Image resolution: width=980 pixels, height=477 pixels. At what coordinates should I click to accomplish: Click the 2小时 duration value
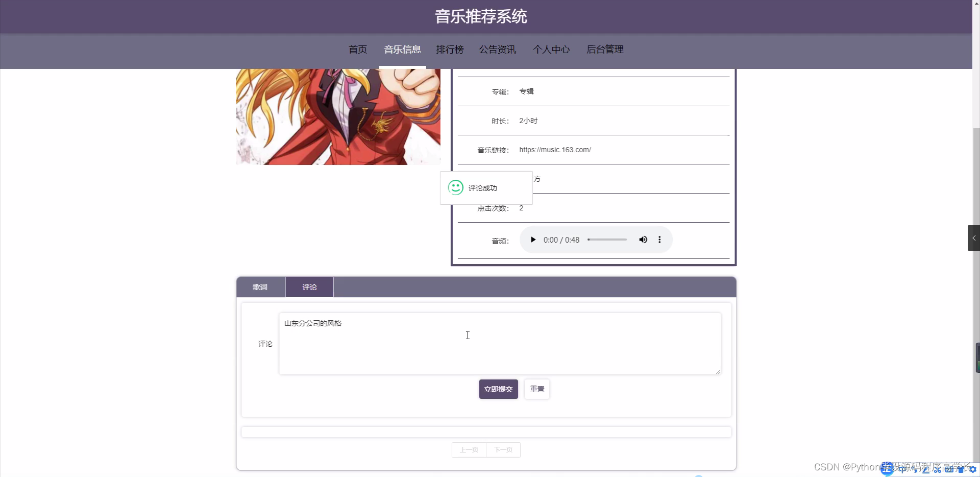(528, 121)
